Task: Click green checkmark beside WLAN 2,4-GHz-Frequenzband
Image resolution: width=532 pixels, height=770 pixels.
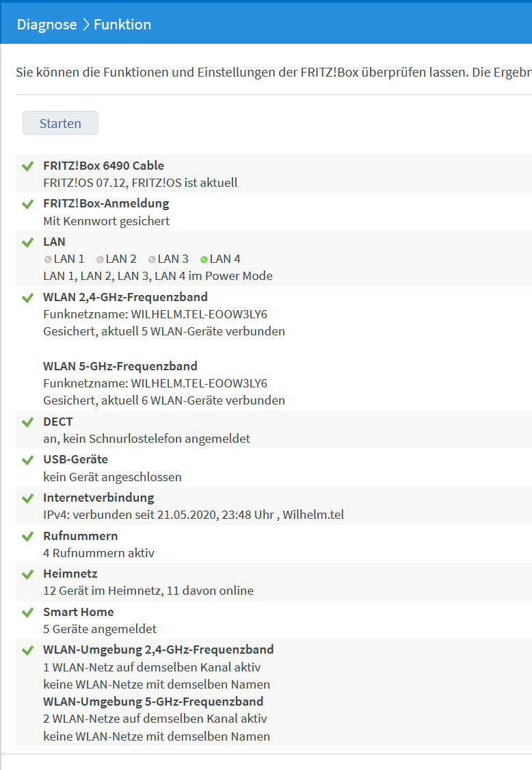Action: pyautogui.click(x=28, y=298)
